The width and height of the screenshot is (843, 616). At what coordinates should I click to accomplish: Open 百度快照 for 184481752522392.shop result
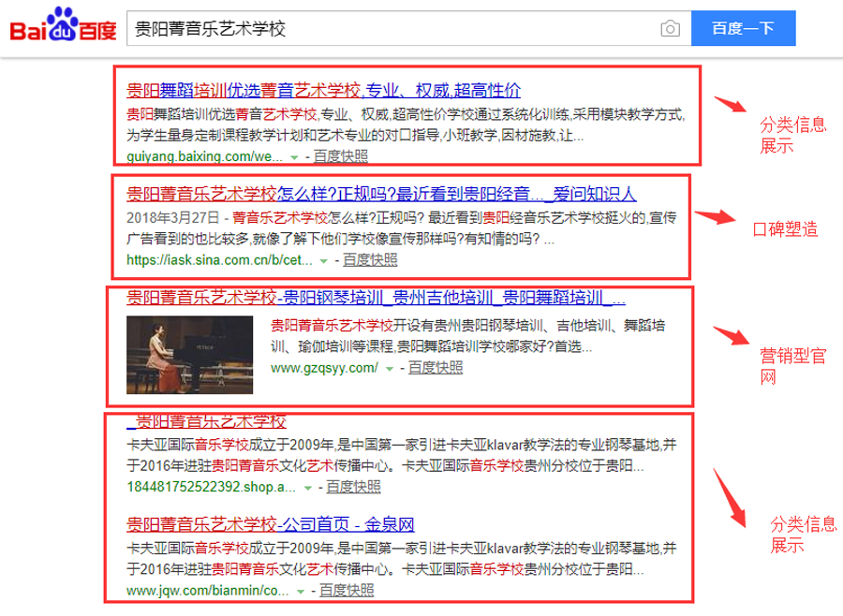(353, 487)
